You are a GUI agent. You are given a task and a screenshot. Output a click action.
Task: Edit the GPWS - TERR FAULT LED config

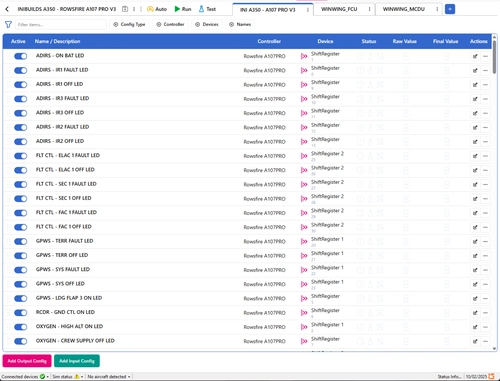[475, 242]
